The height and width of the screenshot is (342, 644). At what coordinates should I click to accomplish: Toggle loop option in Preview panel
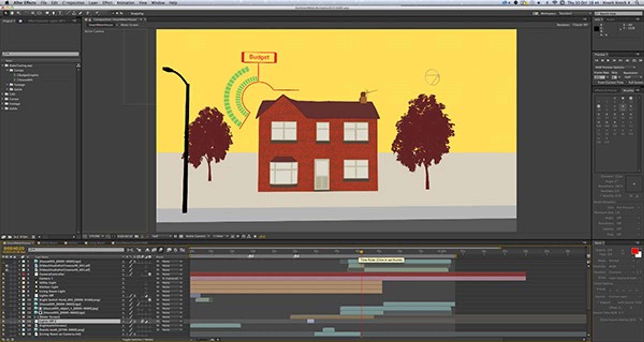pyautogui.click(x=634, y=60)
